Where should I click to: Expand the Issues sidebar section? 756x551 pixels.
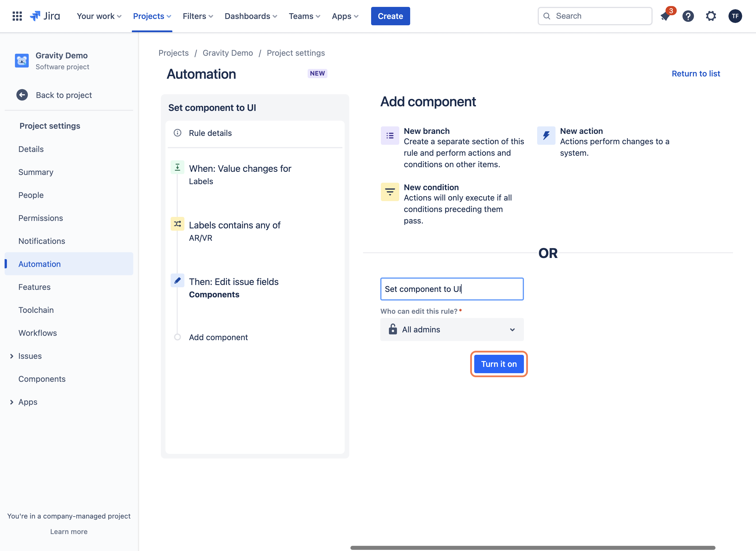point(12,356)
